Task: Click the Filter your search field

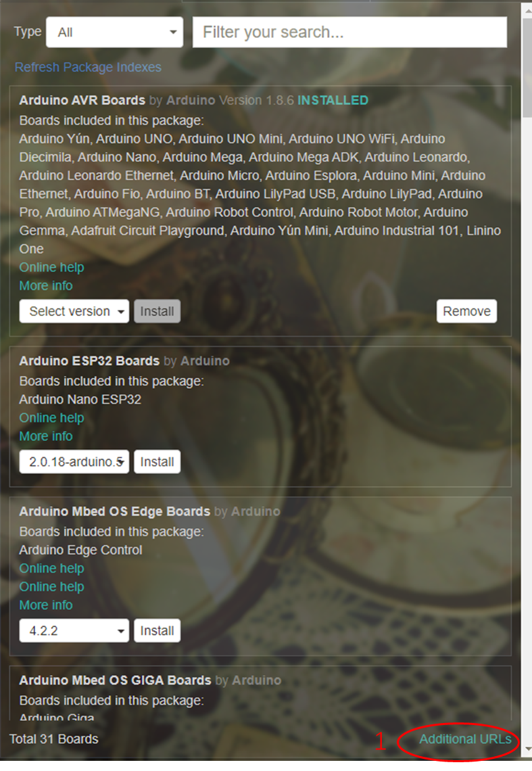Action: tap(349, 32)
